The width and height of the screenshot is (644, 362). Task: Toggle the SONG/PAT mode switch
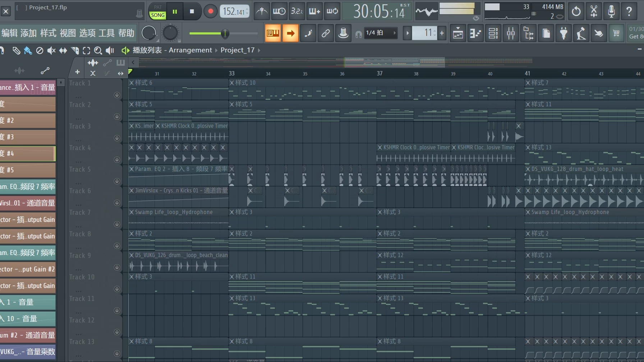(x=157, y=11)
